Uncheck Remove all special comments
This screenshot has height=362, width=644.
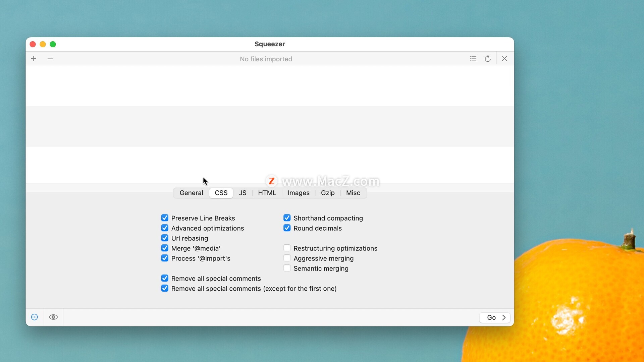point(165,278)
